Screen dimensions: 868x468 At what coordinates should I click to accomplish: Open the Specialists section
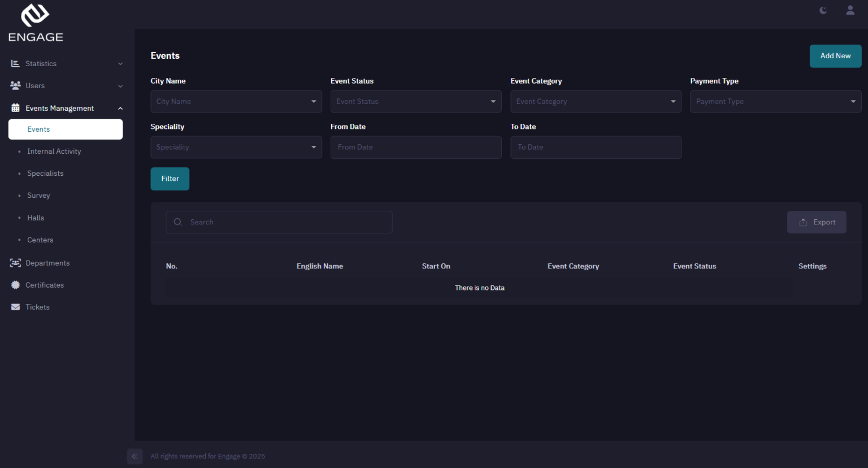tap(45, 173)
